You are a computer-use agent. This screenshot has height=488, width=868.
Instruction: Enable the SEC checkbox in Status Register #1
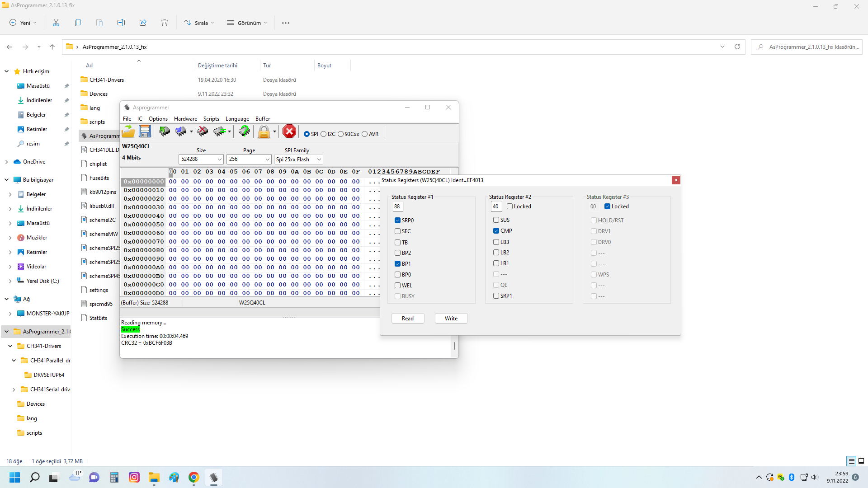coord(397,231)
